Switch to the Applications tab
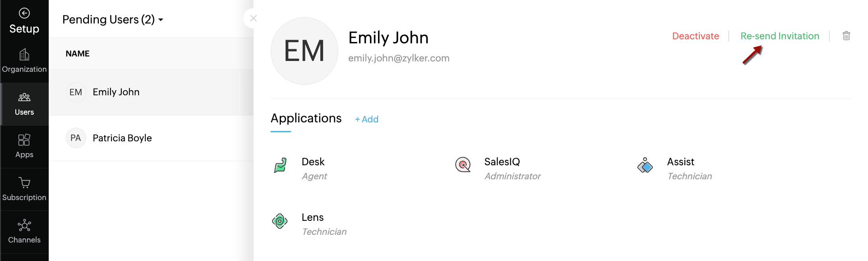The height and width of the screenshot is (261, 868). pos(306,118)
